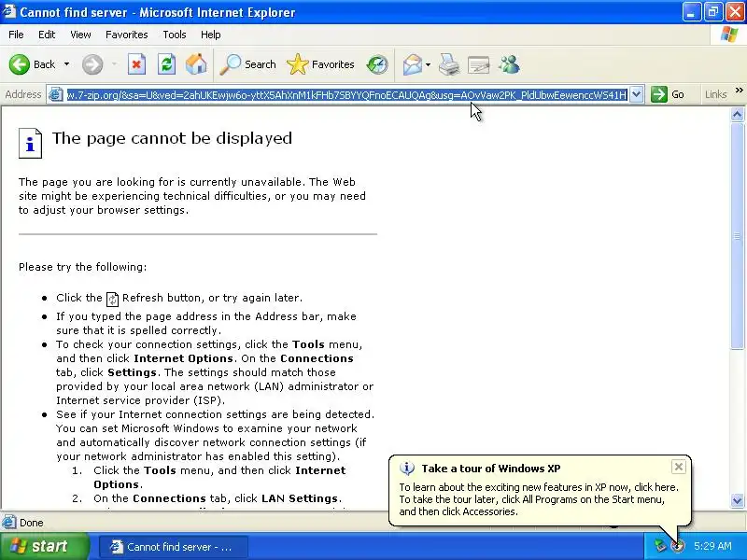Click the vertical scrollbar down arrow
This screenshot has height=560, width=747.
coord(737,500)
